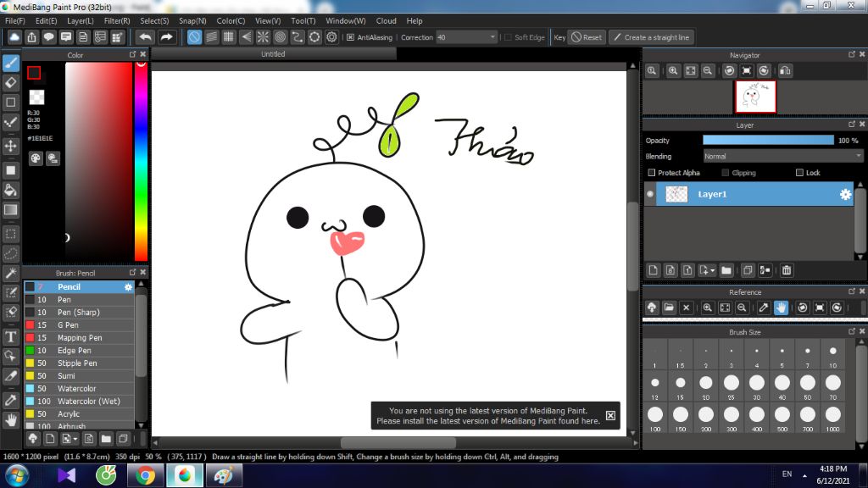Click the eyedropper icon in Reference panel
Image resolution: width=868 pixels, height=488 pixels.
764,308
